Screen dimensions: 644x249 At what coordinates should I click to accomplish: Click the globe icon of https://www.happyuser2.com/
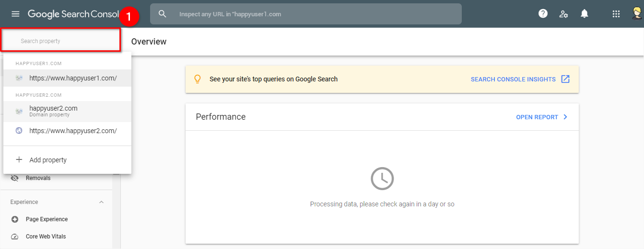coord(19,130)
